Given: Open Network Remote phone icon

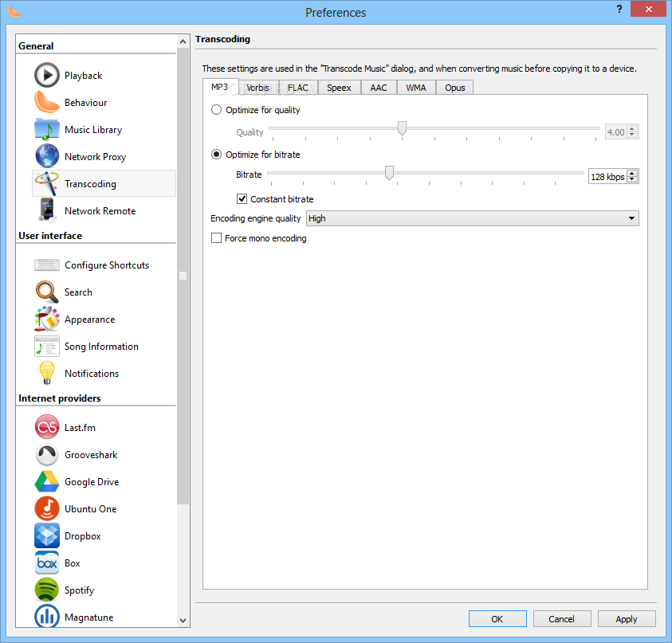Looking at the screenshot, I should (x=47, y=210).
